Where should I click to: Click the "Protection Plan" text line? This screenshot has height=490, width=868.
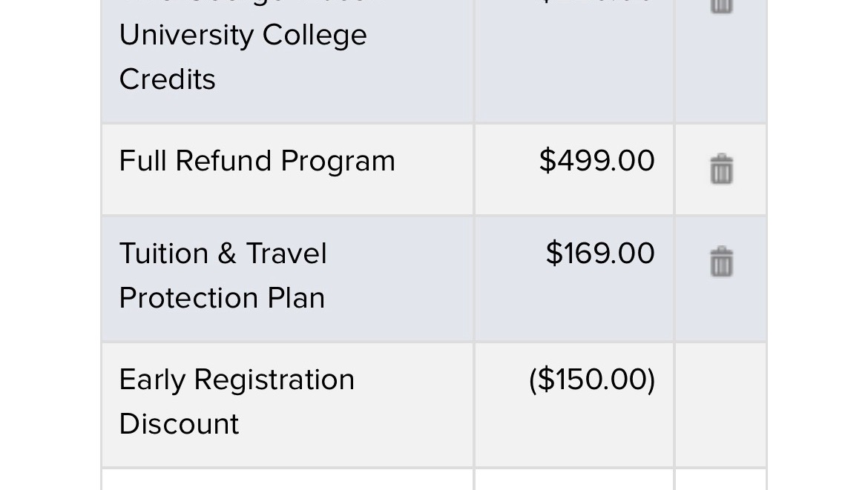pos(222,298)
